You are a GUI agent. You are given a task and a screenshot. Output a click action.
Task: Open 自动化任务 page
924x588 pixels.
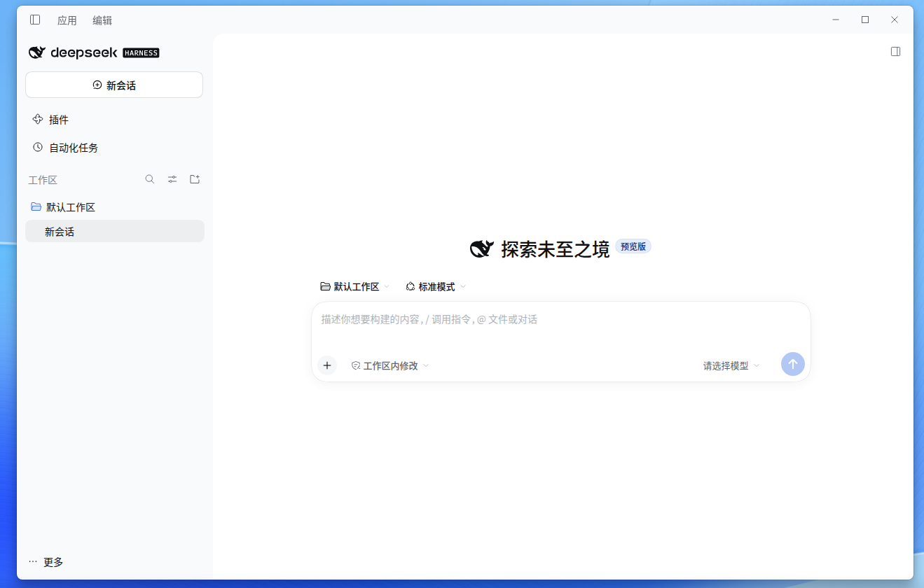pyautogui.click(x=114, y=148)
